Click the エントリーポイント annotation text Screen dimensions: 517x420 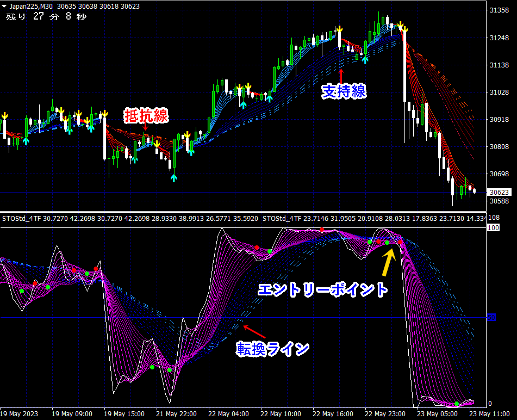point(322,289)
